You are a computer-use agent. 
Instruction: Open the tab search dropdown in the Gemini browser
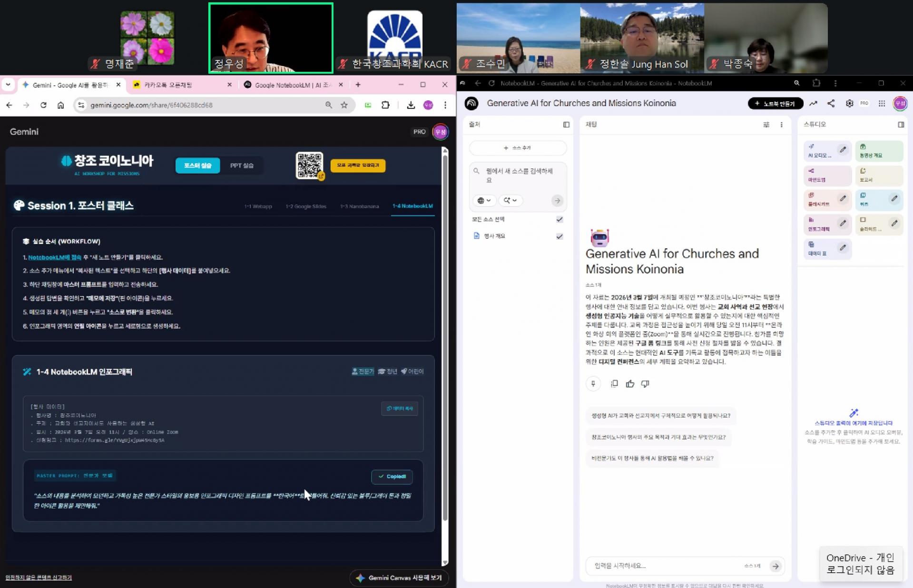click(x=8, y=85)
